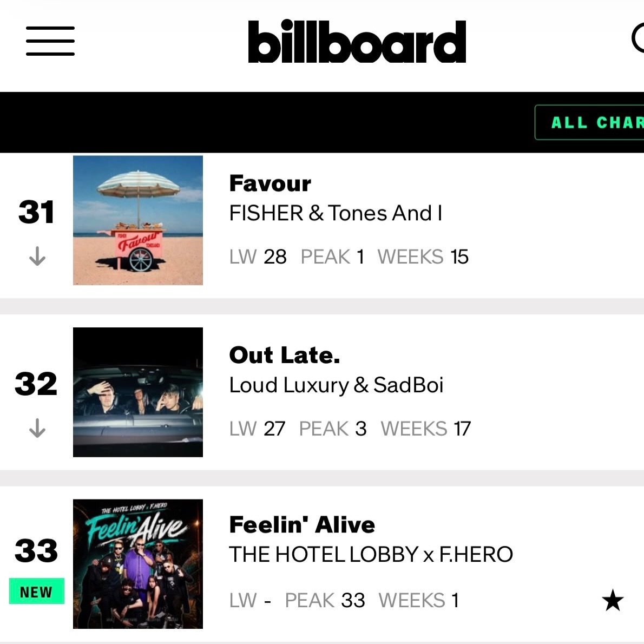Expand the rank 33 chart entry stats
The image size is (644, 644).
[x=344, y=601]
